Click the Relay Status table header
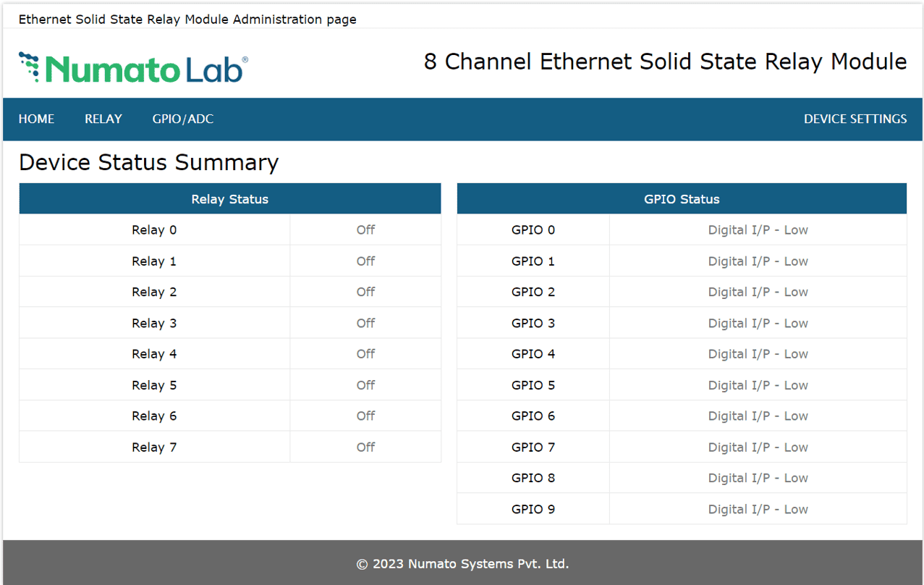 (229, 198)
